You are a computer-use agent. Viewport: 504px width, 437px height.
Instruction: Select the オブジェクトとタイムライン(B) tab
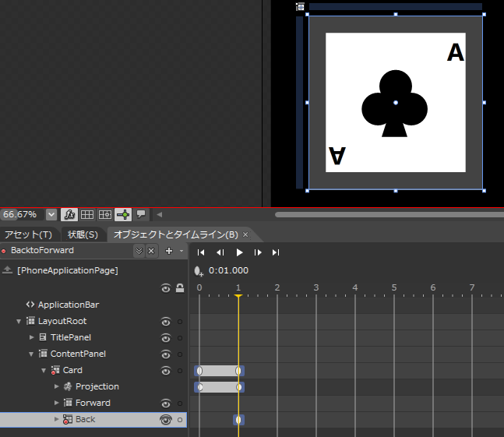click(175, 234)
